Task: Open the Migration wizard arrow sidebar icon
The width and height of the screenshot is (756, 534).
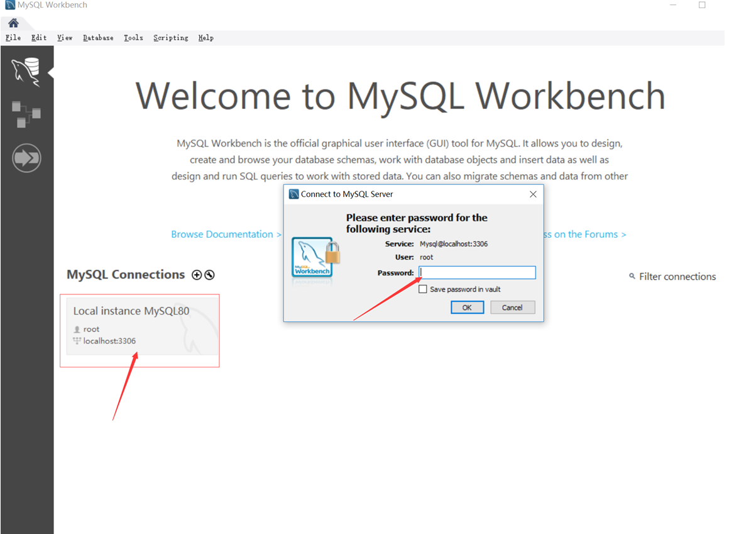Action: (x=26, y=158)
